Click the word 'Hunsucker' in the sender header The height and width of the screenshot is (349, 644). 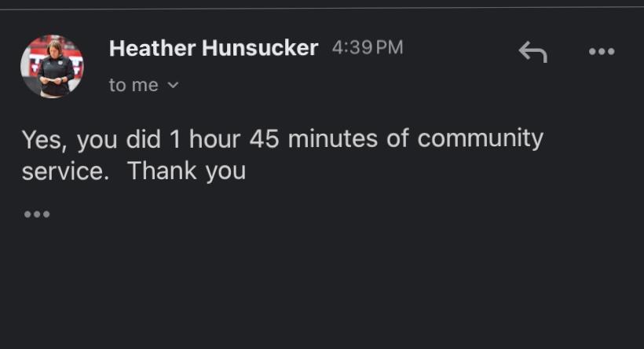click(260, 48)
